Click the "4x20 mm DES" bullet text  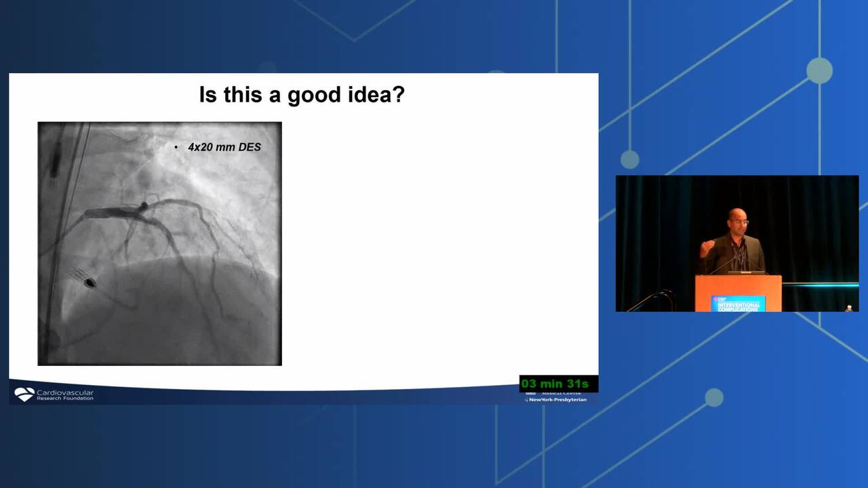pos(224,147)
